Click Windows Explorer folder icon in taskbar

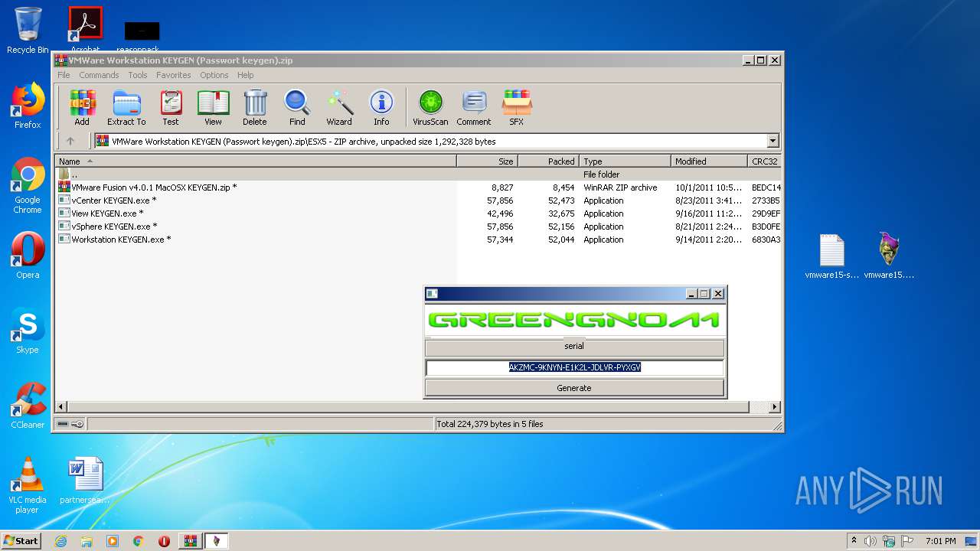(x=87, y=541)
